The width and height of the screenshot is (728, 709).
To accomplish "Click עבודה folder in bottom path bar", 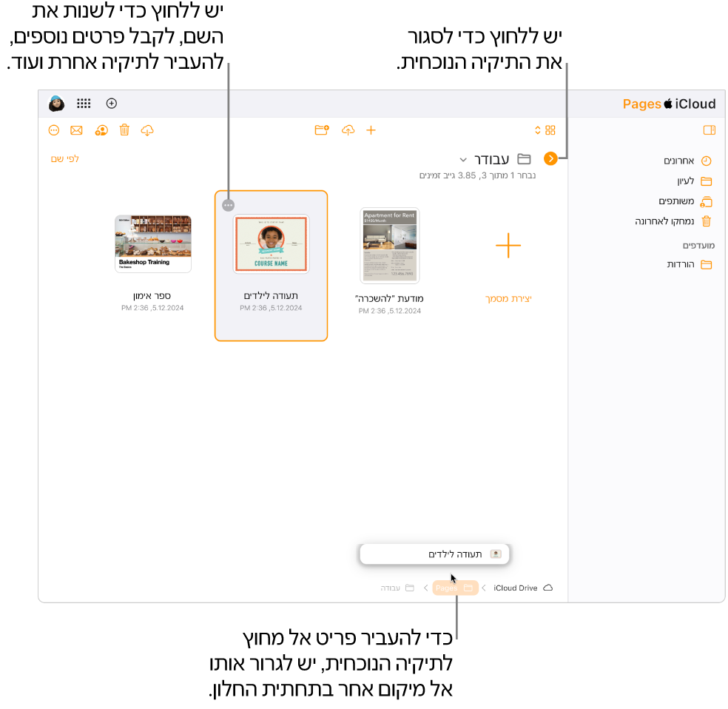I will (397, 588).
